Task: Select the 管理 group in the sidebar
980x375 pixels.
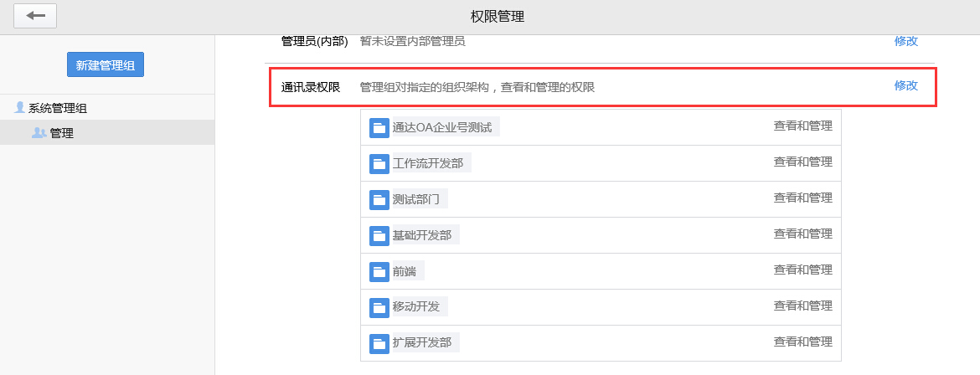Action: [x=62, y=133]
